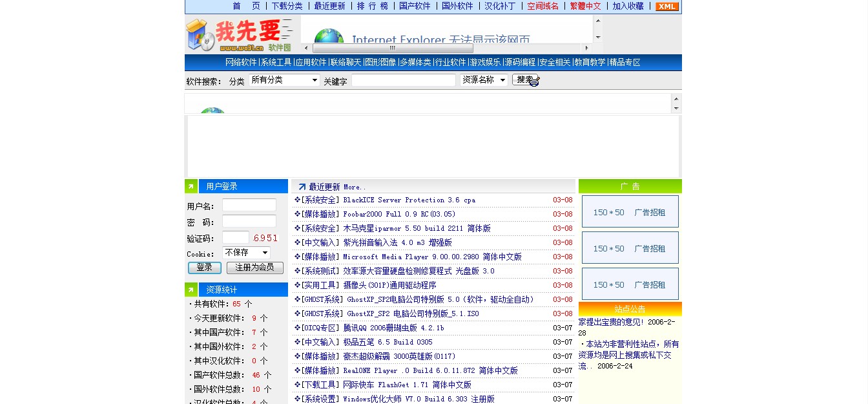Open 腾讯QQ 2006珊瑚虫版 4.2.1b entry
Image resolution: width=868 pixels, height=404 pixels.
coord(393,328)
